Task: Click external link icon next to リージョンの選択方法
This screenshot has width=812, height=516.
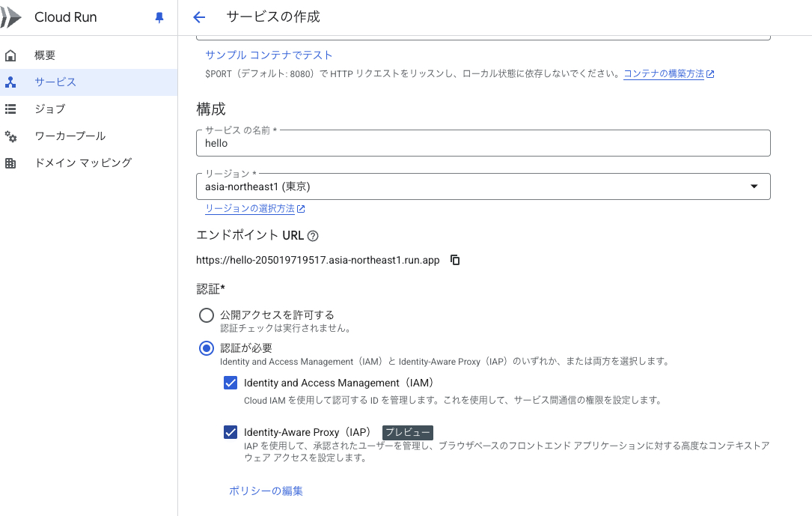Action: point(301,209)
